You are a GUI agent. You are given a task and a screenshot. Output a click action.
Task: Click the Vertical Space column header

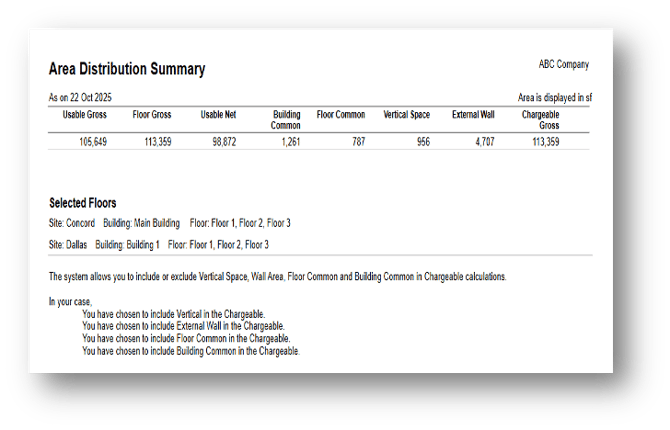coord(406,115)
